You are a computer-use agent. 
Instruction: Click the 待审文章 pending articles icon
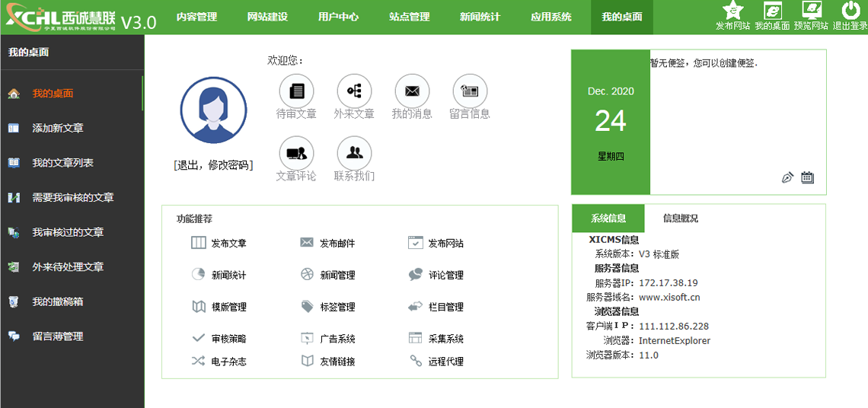pos(296,91)
